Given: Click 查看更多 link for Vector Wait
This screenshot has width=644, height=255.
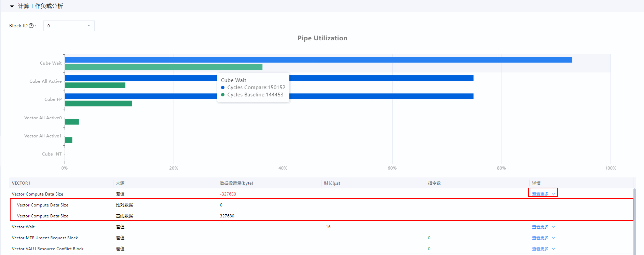Looking at the screenshot, I should tap(540, 227).
